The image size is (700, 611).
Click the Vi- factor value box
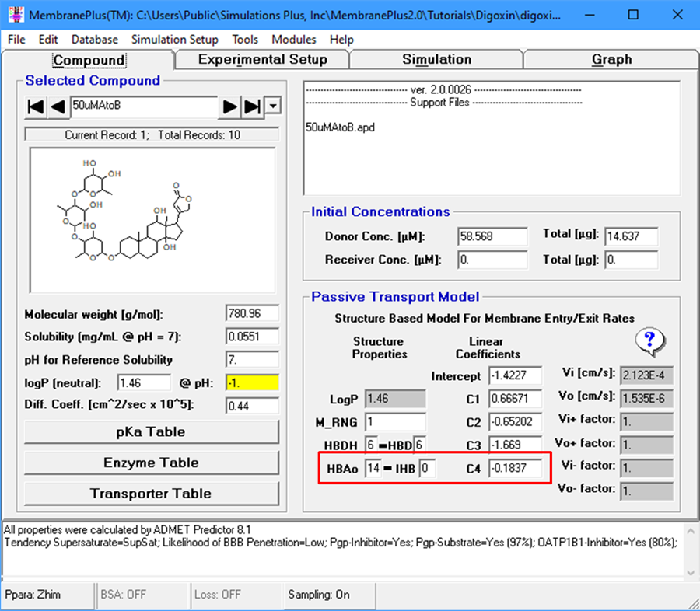646,468
